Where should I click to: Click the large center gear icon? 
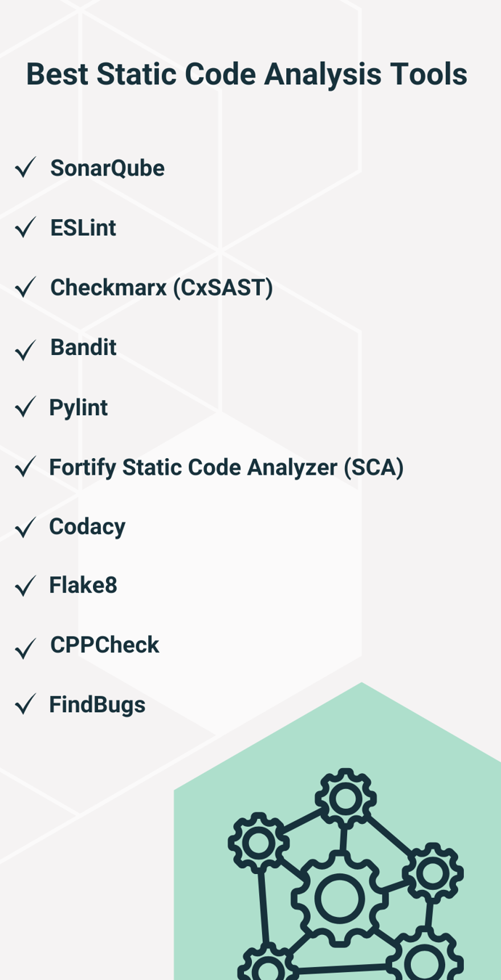(x=339, y=899)
